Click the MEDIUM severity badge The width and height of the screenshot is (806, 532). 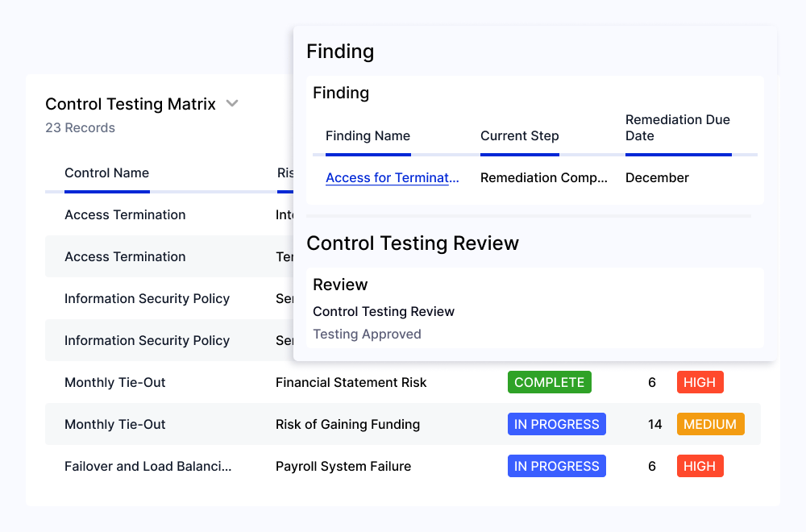pos(710,424)
